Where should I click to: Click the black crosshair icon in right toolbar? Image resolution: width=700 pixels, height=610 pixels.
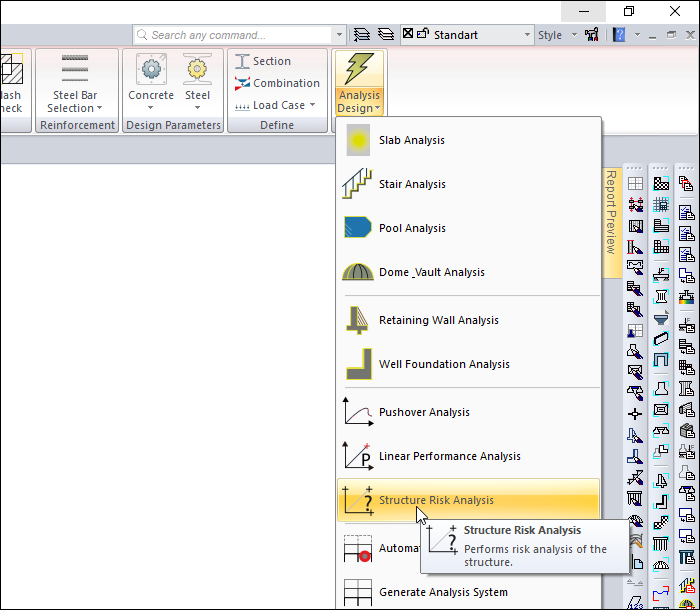click(x=635, y=414)
